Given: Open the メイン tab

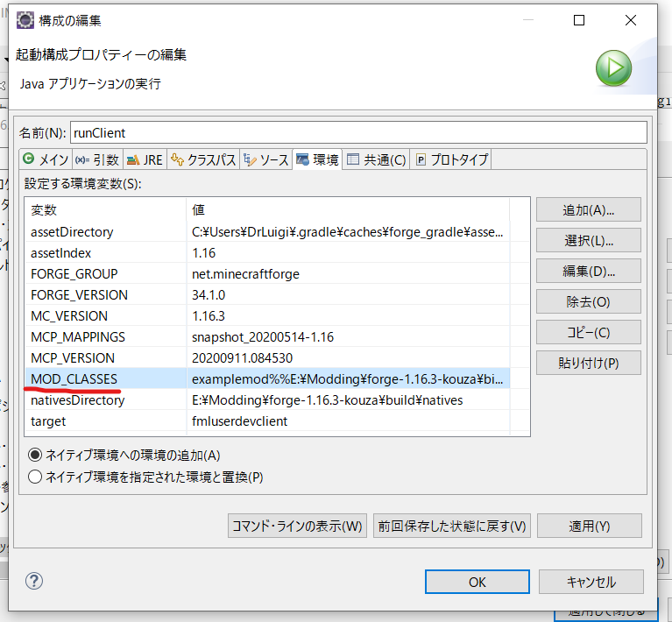Looking at the screenshot, I should pos(46,160).
